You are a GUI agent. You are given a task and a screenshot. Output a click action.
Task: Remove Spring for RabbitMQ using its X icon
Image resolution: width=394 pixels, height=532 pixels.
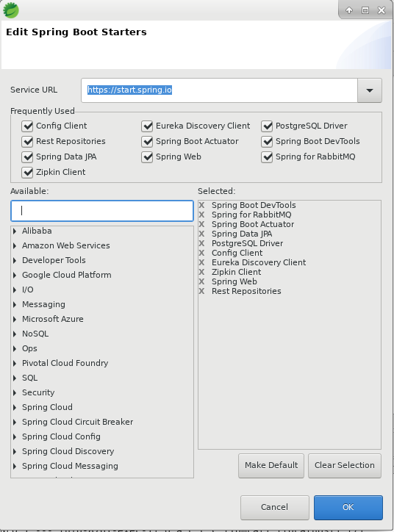point(201,215)
